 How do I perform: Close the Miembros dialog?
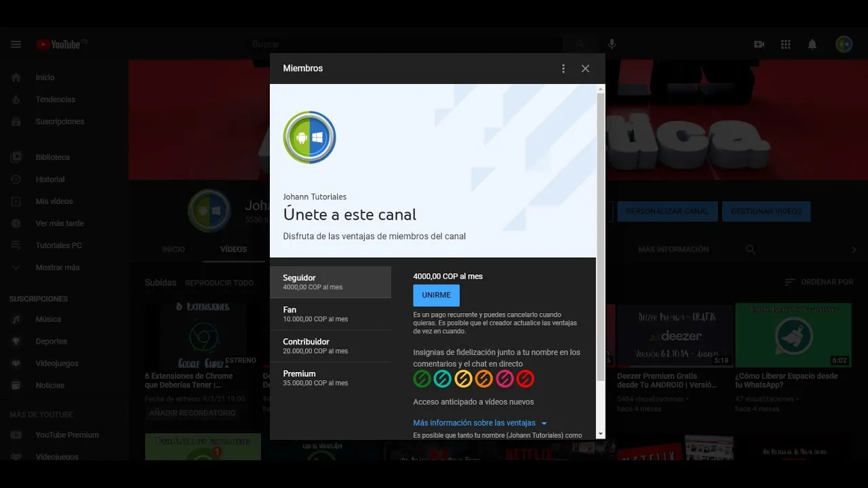pyautogui.click(x=585, y=68)
